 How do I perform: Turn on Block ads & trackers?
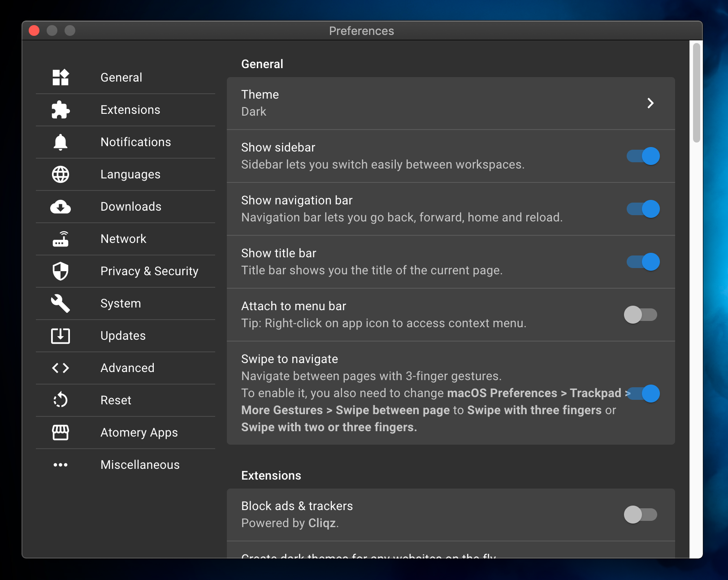[640, 515]
